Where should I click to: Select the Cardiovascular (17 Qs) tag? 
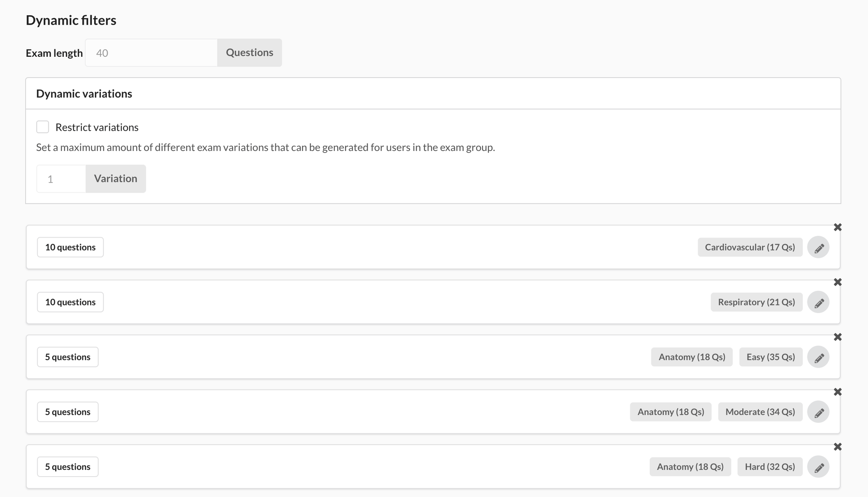(750, 247)
